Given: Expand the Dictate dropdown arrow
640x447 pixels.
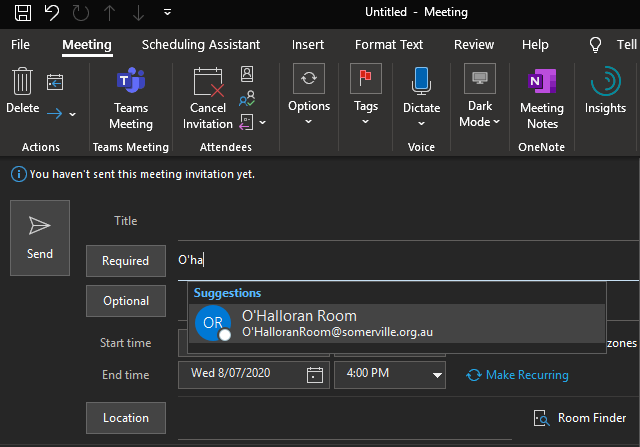Looking at the screenshot, I should click(421, 124).
